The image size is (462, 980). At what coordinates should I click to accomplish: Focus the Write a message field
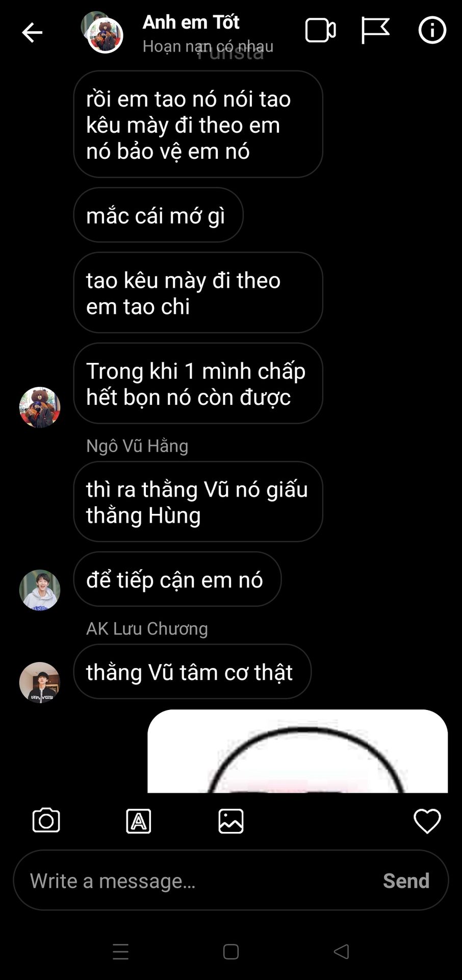(x=231, y=880)
